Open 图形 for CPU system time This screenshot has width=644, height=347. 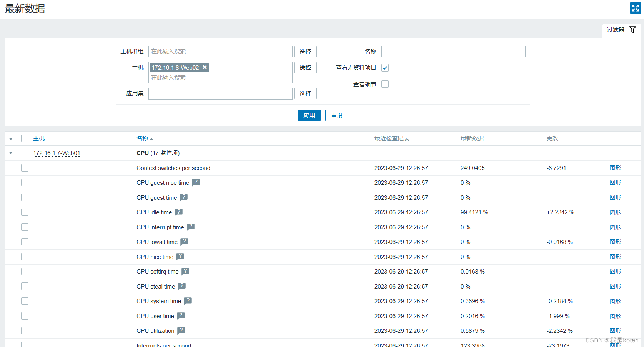click(x=615, y=301)
